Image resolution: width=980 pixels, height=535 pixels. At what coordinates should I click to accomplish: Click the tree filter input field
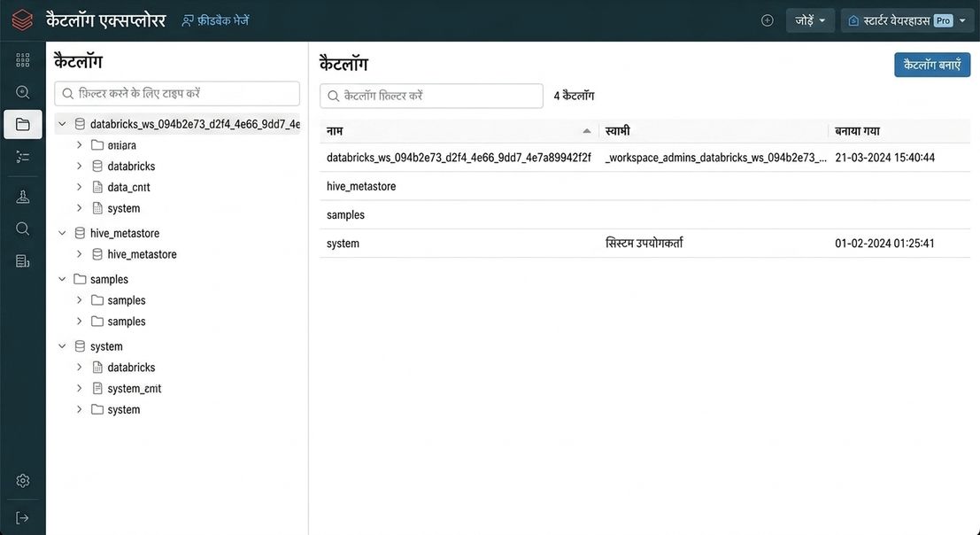[x=177, y=94]
